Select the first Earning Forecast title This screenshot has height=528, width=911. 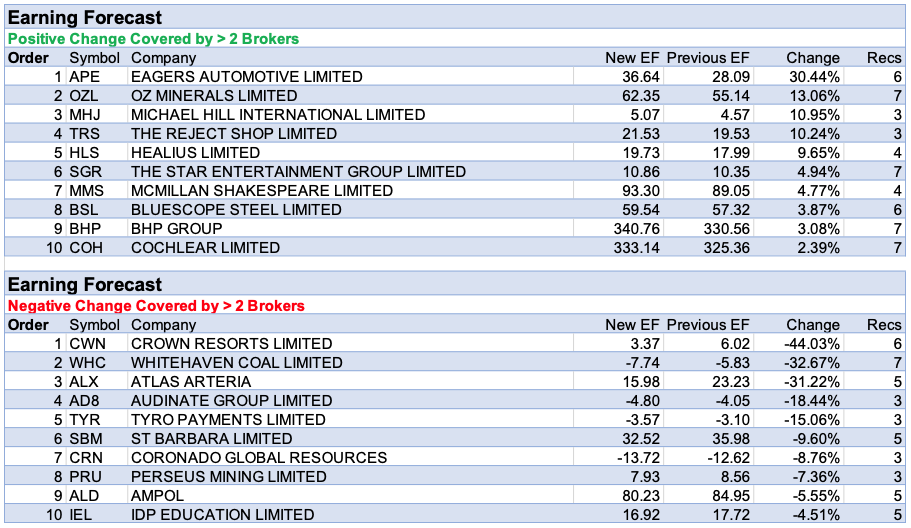click(x=84, y=17)
